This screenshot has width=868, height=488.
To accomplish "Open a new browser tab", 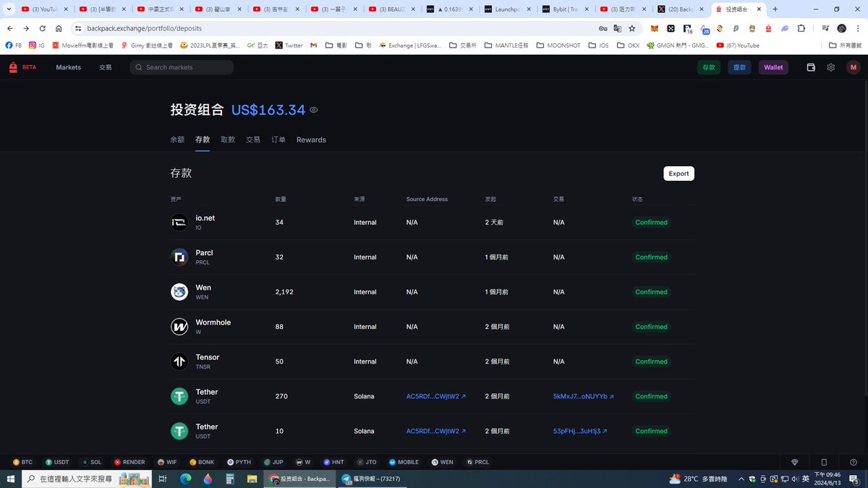I will [x=775, y=9].
